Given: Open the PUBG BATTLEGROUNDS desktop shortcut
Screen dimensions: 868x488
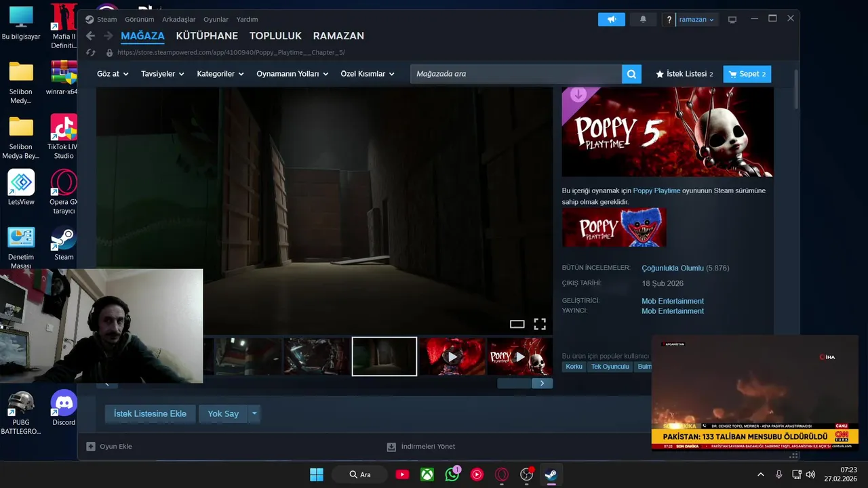Looking at the screenshot, I should [21, 412].
